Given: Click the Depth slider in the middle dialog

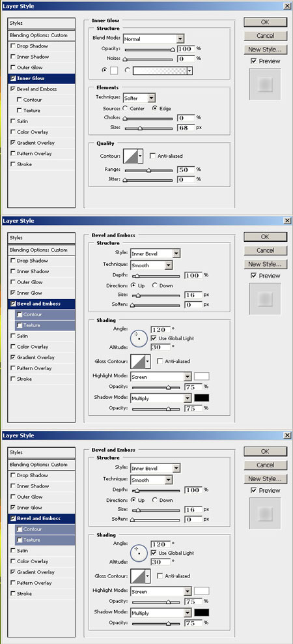Looking at the screenshot, I should 156,276.
